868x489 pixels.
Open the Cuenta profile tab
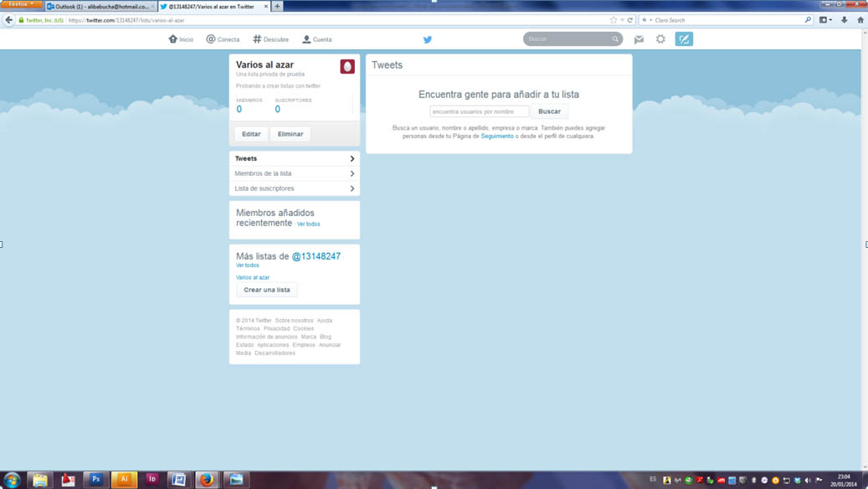[x=316, y=39]
